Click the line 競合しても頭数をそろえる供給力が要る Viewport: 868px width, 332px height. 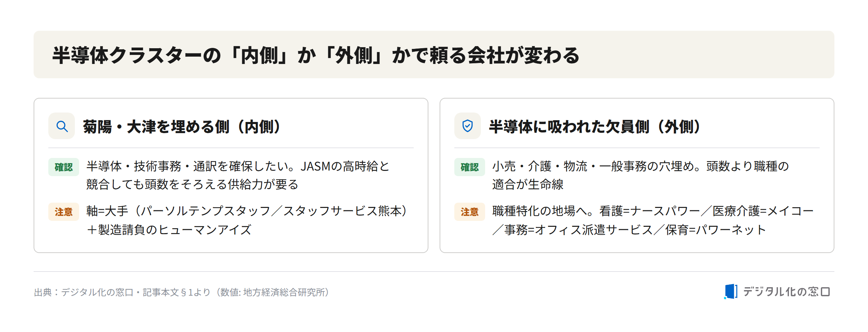[192, 185]
